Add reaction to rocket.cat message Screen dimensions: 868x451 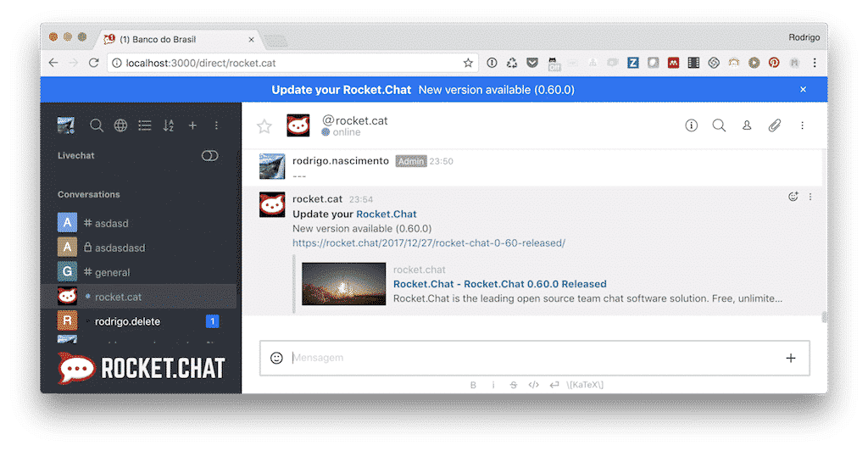(x=793, y=197)
